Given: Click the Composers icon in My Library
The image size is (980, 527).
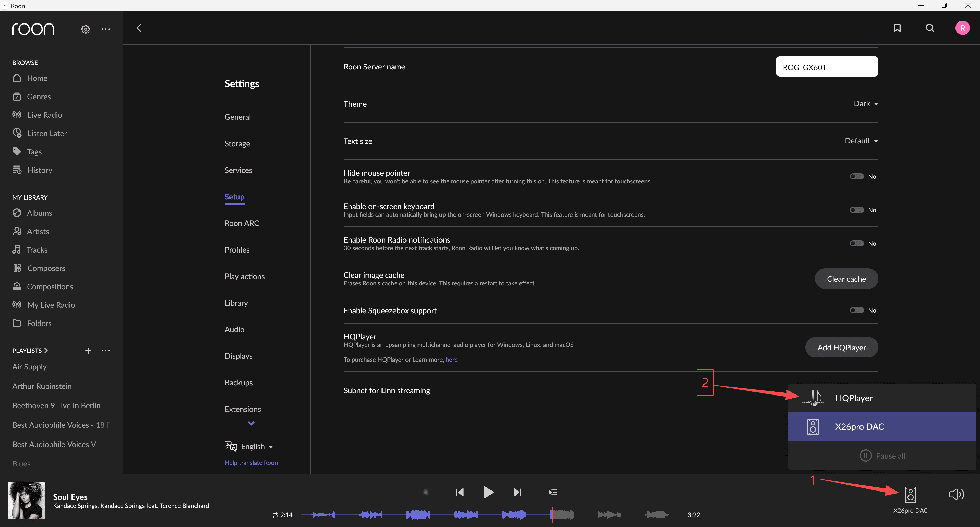Looking at the screenshot, I should 17,268.
